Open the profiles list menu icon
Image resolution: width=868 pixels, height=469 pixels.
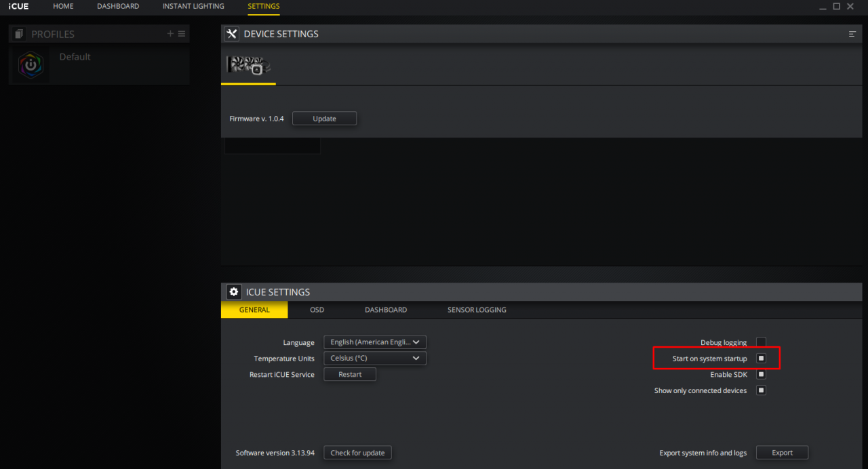(182, 34)
